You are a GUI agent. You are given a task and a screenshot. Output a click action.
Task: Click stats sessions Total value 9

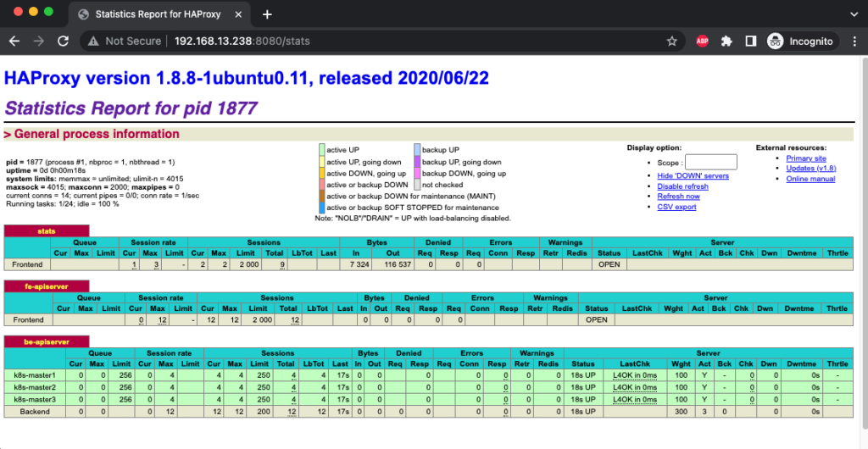pos(282,264)
